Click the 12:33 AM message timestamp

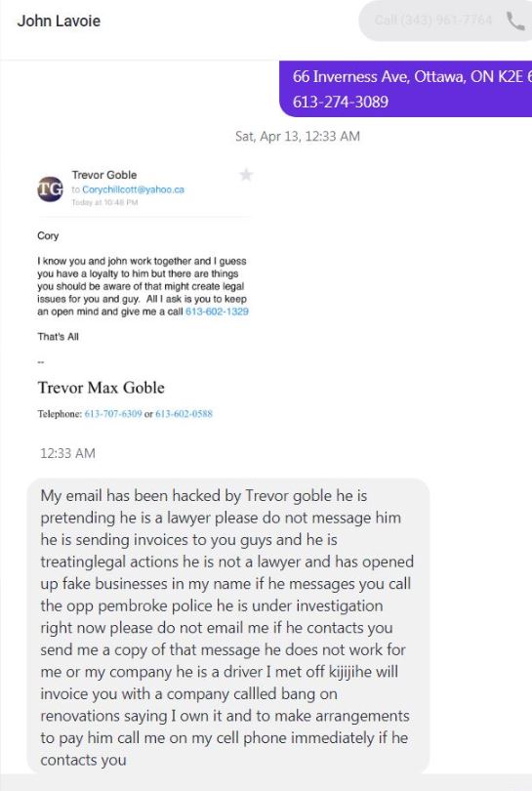[67, 453]
